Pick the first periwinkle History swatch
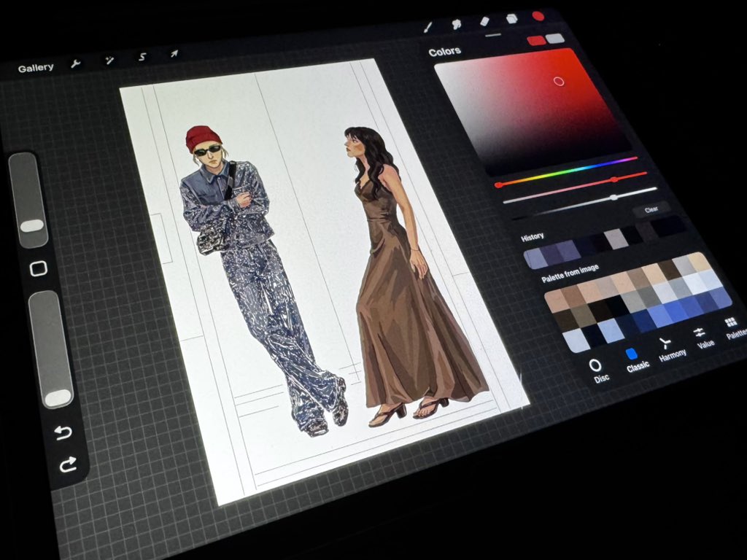 535,257
